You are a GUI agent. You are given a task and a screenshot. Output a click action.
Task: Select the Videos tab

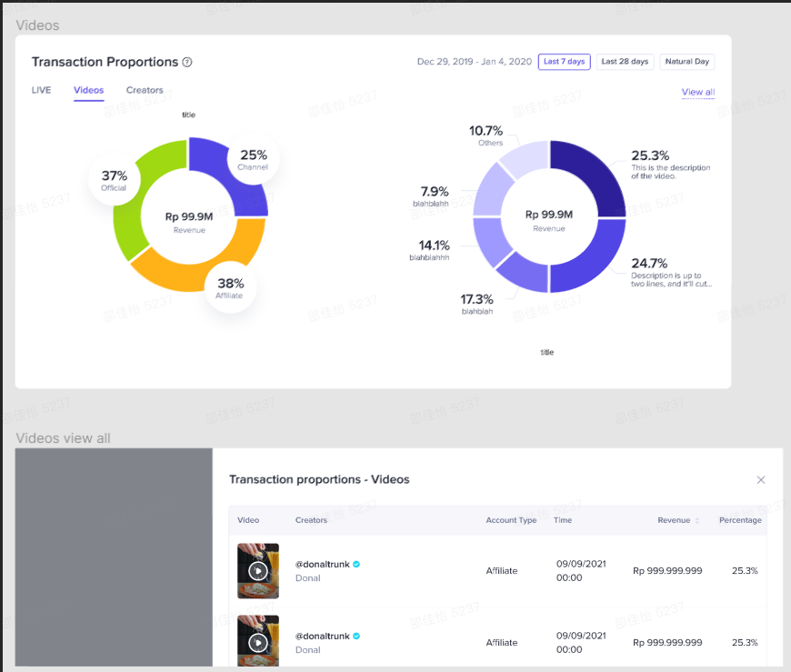click(x=88, y=90)
